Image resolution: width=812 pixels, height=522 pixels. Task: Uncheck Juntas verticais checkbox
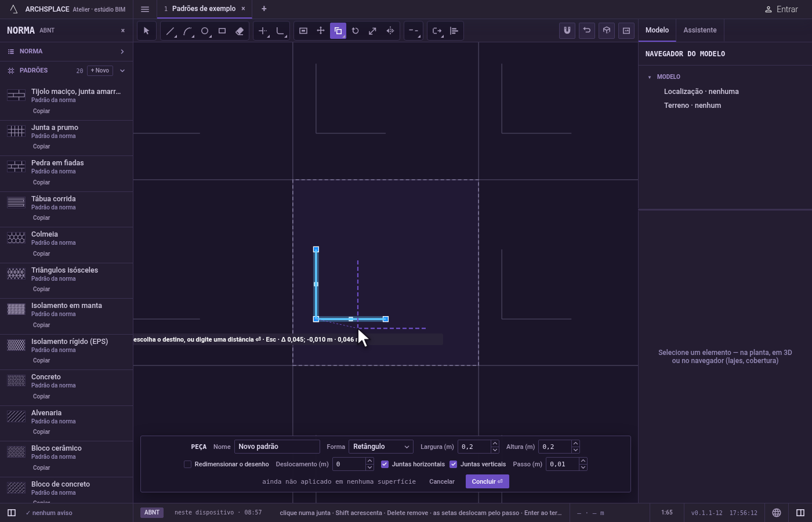tap(454, 464)
